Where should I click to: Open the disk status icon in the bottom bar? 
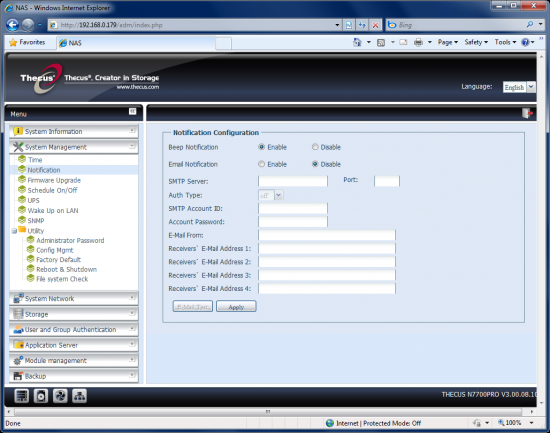[41, 396]
